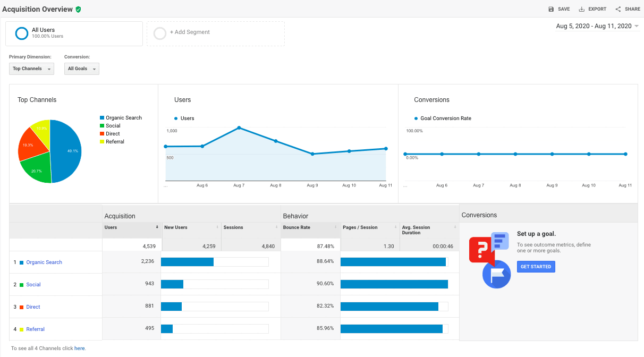Screen dimensions: 644x357
Task: Click the Add Segment empty circle icon
Action: click(x=160, y=33)
